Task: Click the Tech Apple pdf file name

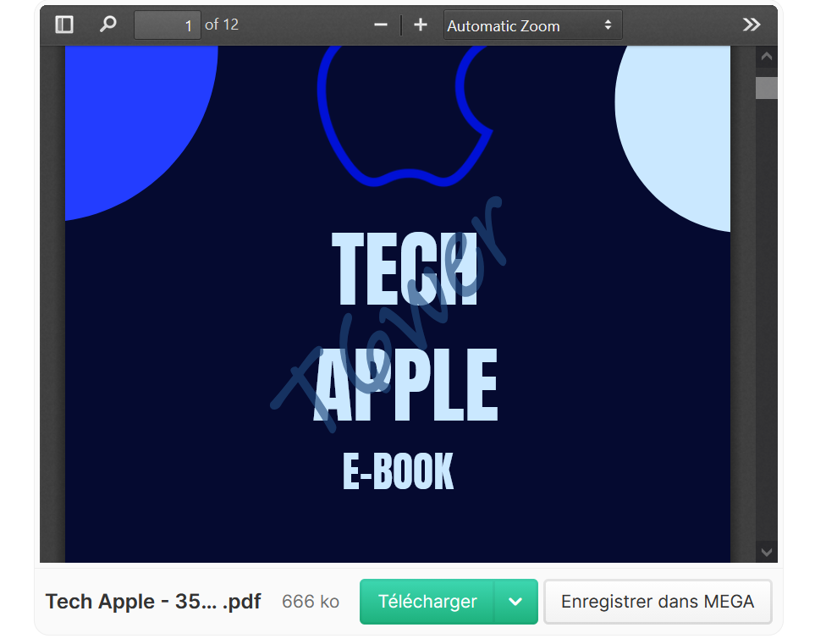Action: (x=153, y=602)
